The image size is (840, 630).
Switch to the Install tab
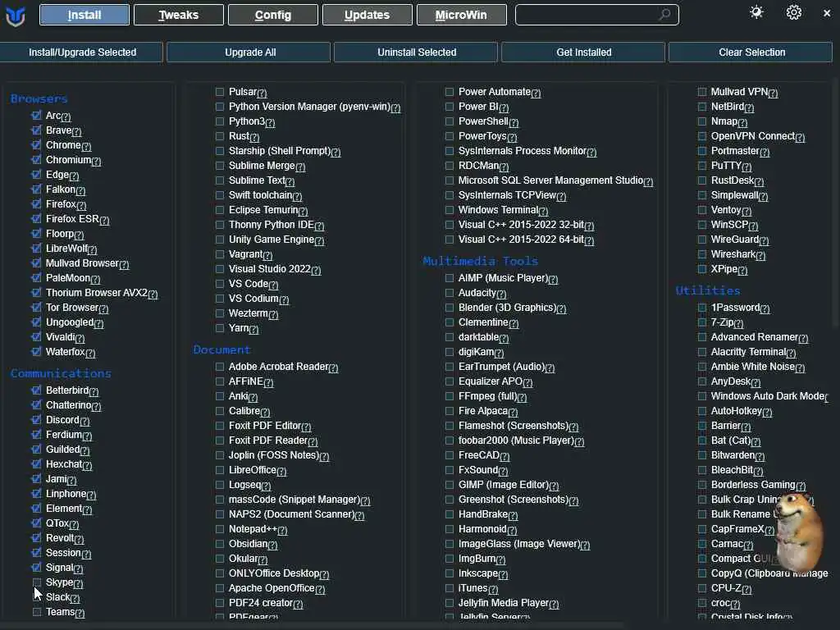(84, 15)
